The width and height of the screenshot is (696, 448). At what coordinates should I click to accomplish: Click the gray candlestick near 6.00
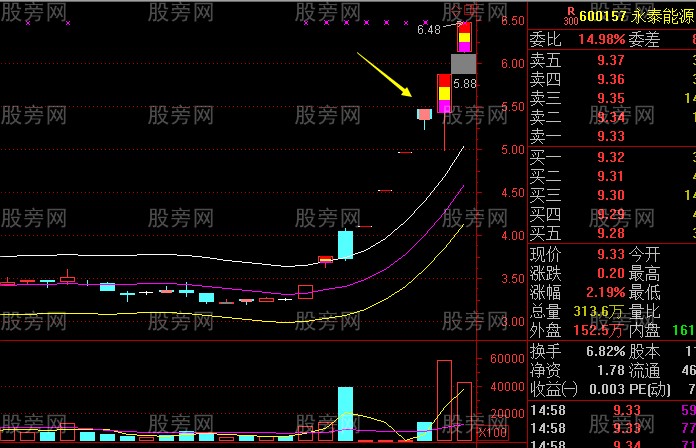pyautogui.click(x=463, y=63)
